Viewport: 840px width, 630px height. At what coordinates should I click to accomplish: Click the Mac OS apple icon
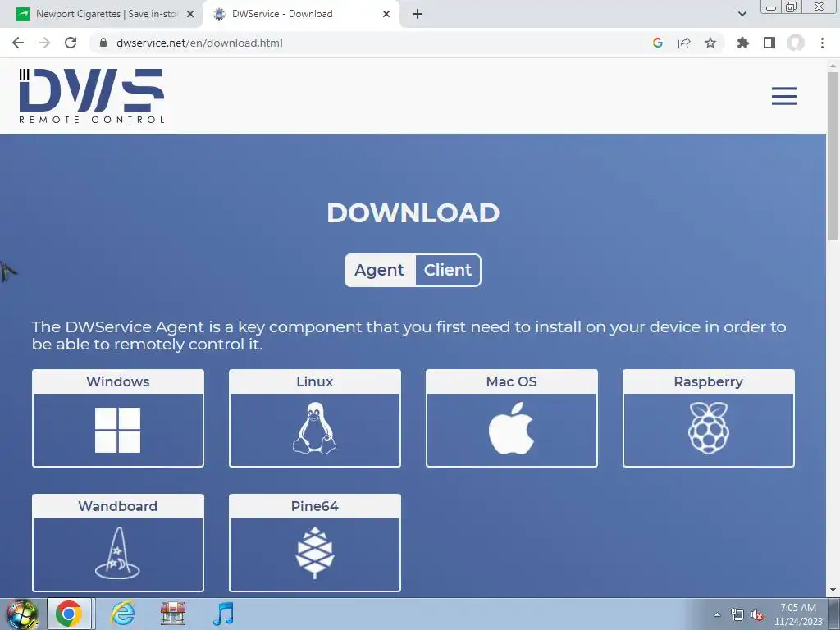[511, 429]
